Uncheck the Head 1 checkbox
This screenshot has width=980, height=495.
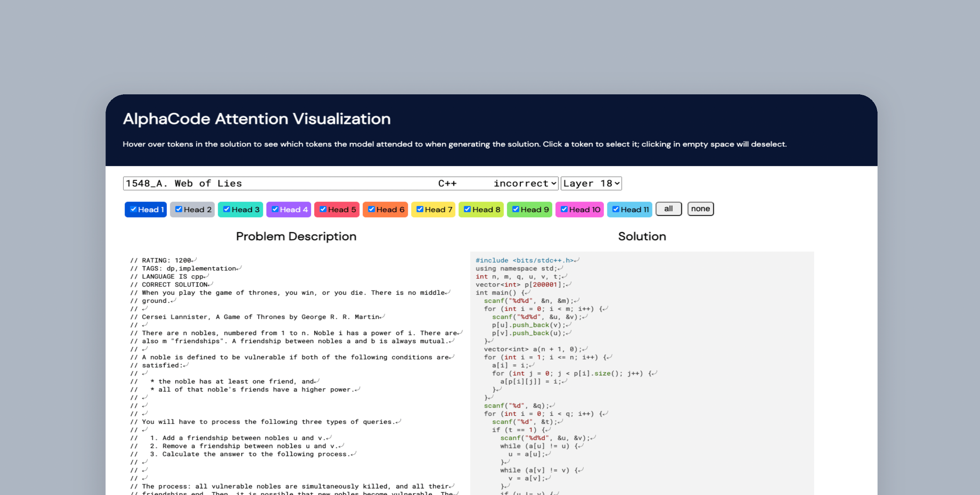(134, 209)
